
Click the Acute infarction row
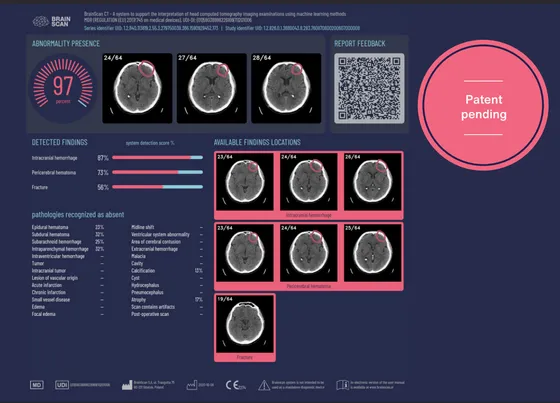[x=68, y=285]
